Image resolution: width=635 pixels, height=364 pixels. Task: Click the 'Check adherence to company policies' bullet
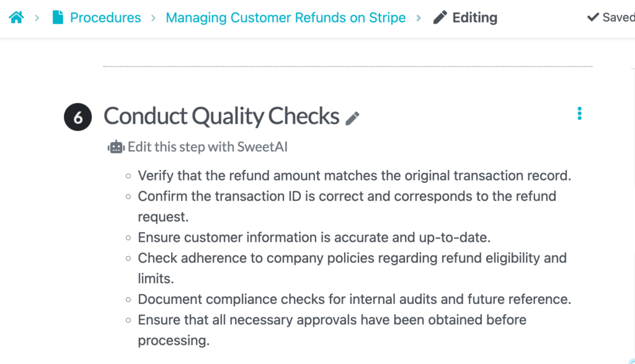352,258
